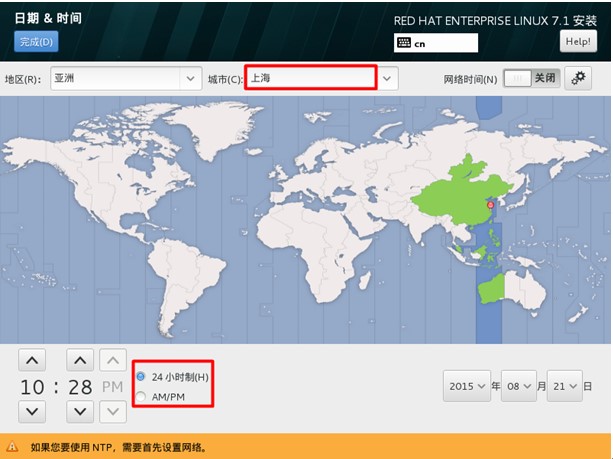Open the day 21 dropdown
The height and width of the screenshot is (459, 613).
[563, 385]
